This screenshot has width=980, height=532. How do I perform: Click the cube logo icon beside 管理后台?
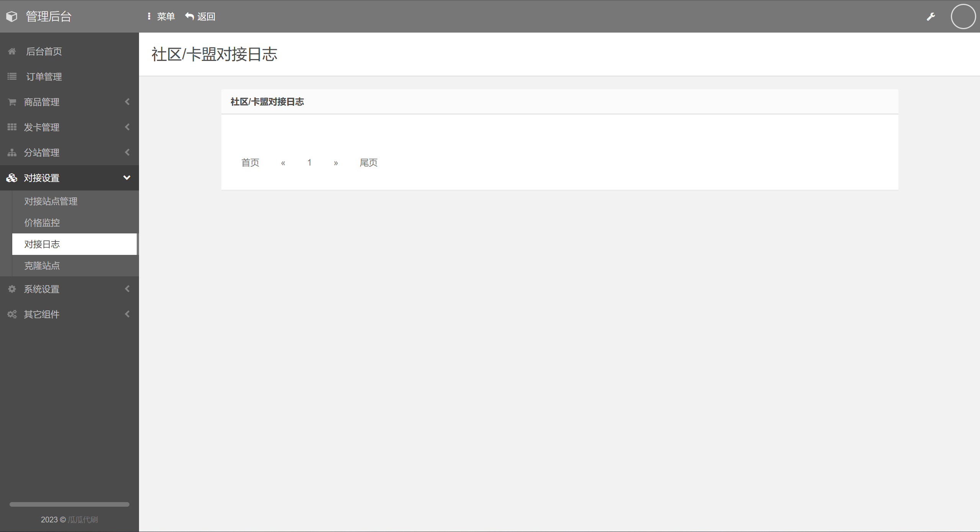(12, 16)
